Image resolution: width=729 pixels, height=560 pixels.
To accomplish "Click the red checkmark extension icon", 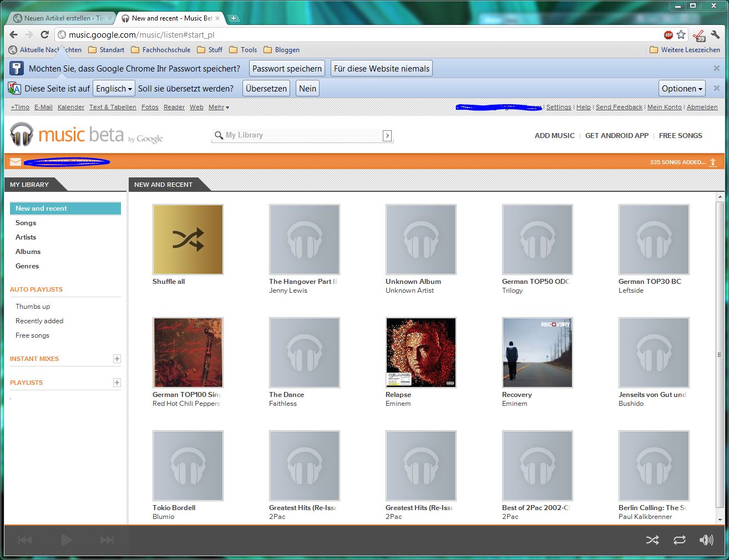I will pyautogui.click(x=699, y=35).
